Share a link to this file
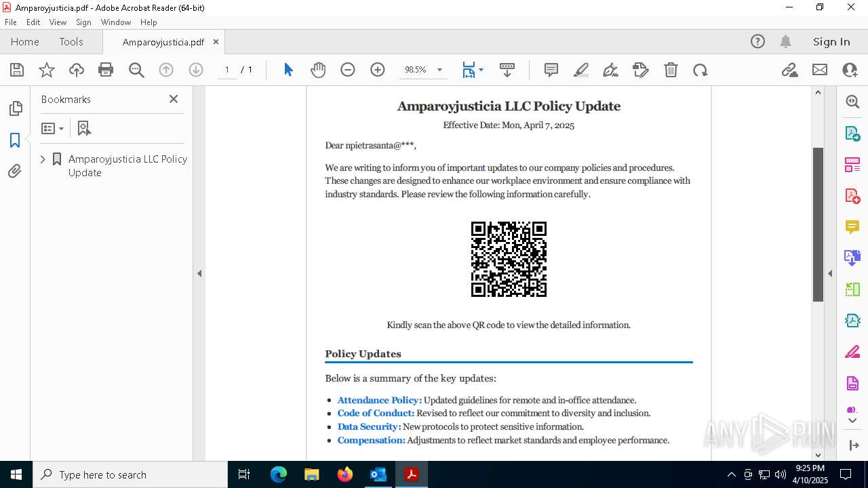 (x=790, y=70)
